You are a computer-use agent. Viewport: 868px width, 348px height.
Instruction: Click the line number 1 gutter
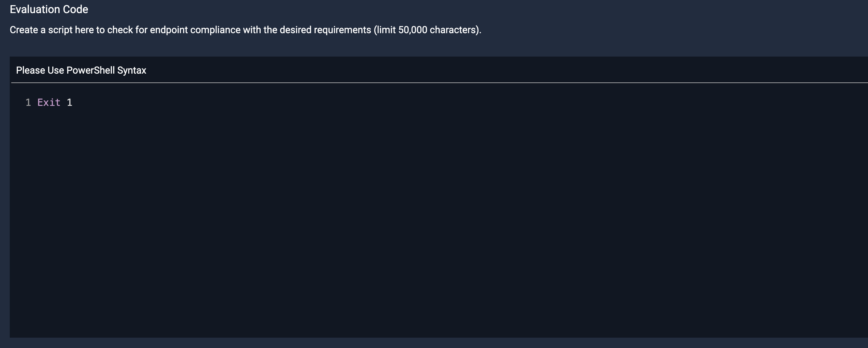pyautogui.click(x=28, y=103)
